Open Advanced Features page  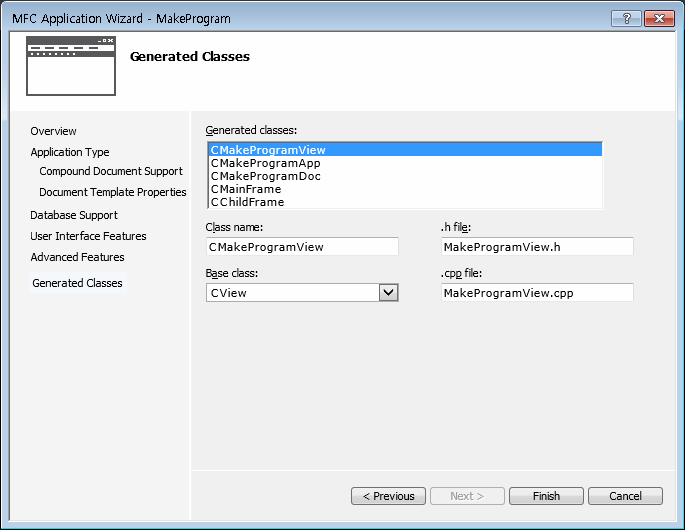point(77,257)
